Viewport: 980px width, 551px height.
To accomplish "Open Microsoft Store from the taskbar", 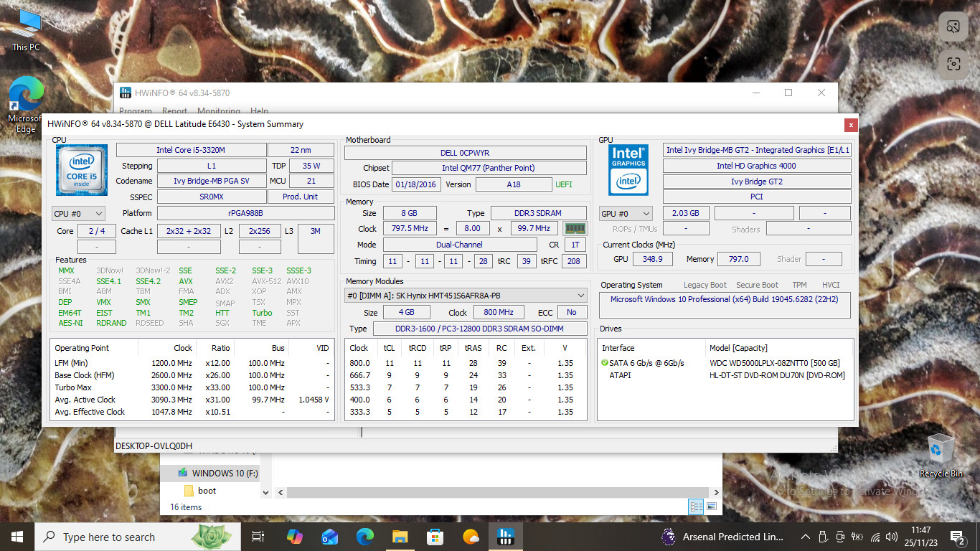I will [435, 537].
